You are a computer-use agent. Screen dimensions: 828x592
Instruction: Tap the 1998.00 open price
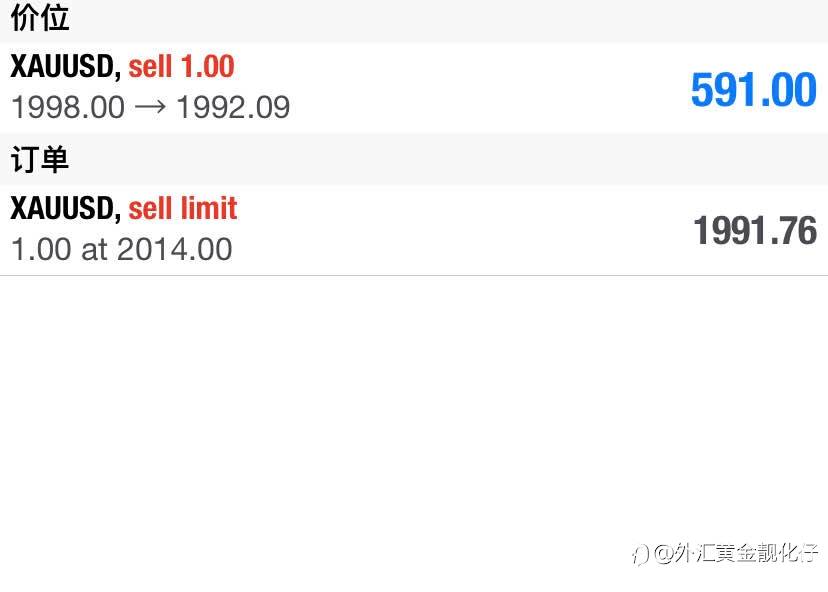68,107
